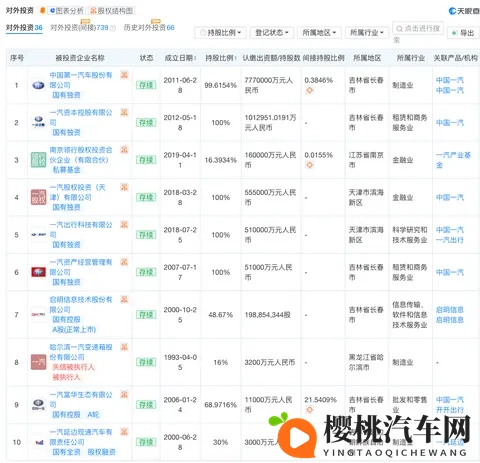Open company logo of 一汽资本控股有限公司
The image size is (480, 463).
coord(38,122)
